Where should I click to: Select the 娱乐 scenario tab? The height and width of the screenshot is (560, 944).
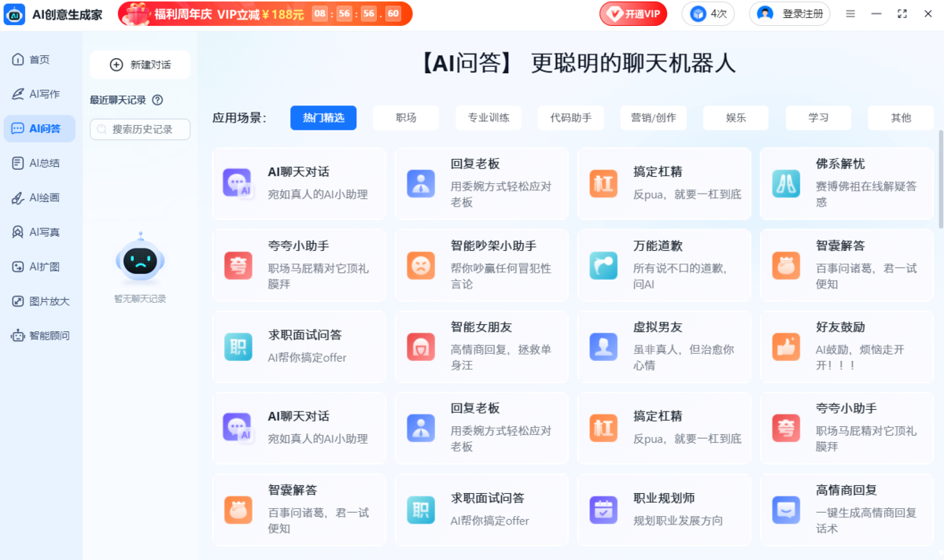(x=736, y=117)
